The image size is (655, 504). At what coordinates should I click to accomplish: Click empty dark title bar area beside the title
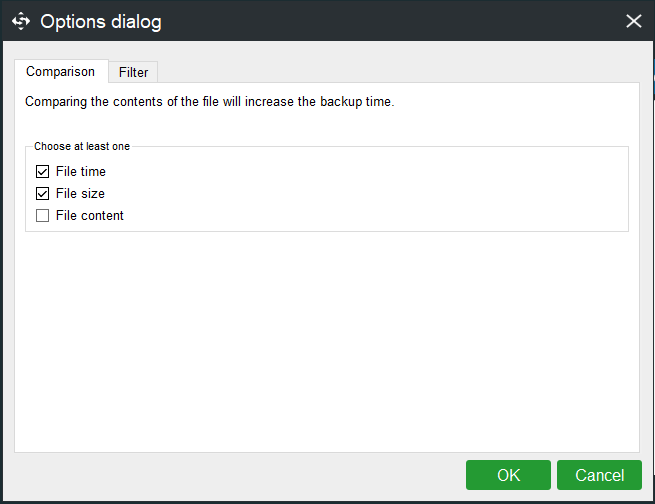tap(393, 21)
